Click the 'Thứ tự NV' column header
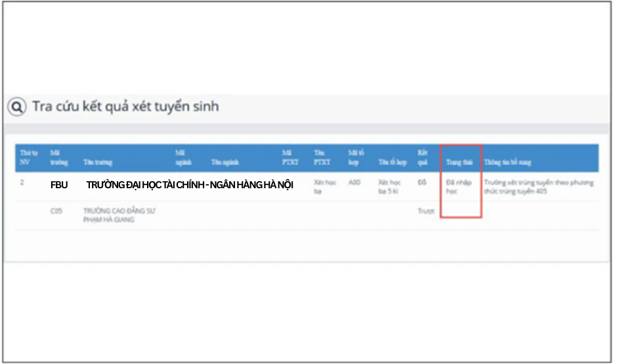This screenshot has width=617, height=364. point(25,157)
